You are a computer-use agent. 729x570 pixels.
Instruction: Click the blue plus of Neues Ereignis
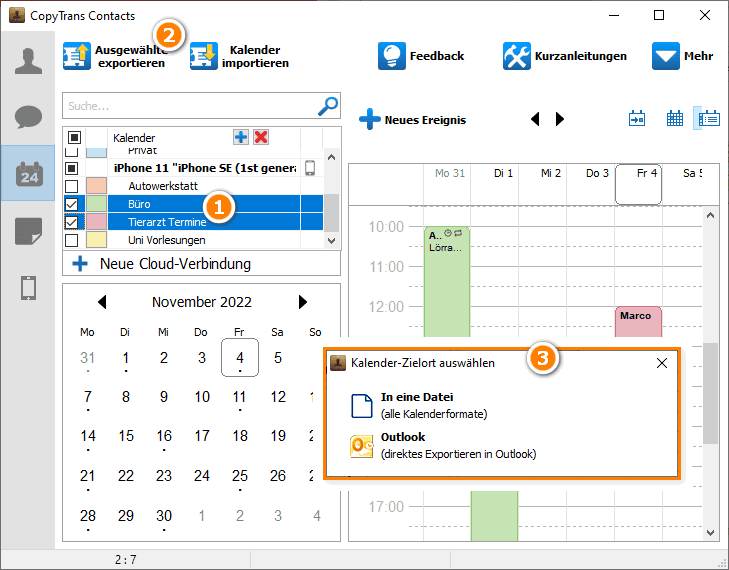coord(370,119)
